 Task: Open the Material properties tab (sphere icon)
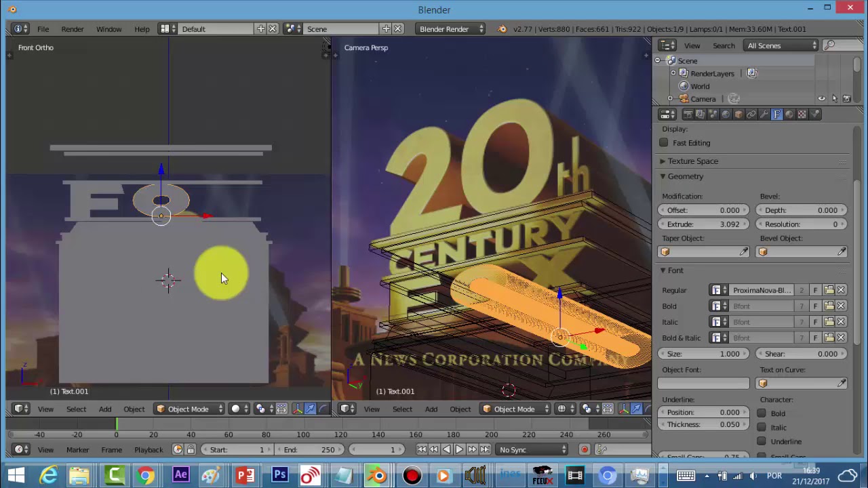789,115
